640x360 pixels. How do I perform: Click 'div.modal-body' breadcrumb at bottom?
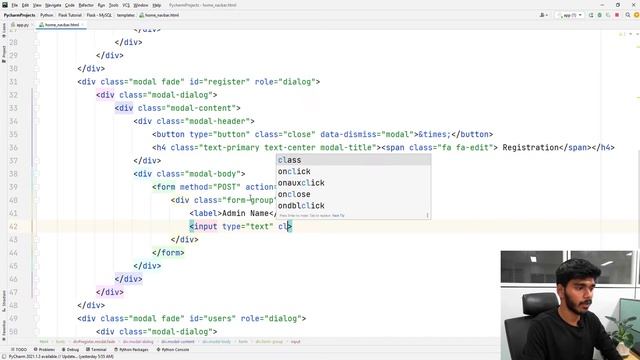[216, 342]
